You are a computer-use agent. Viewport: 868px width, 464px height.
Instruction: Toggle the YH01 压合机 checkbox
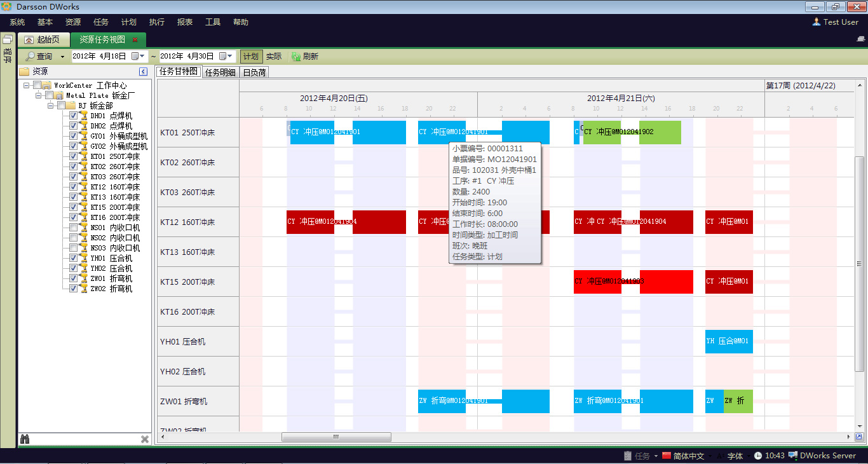[72, 258]
